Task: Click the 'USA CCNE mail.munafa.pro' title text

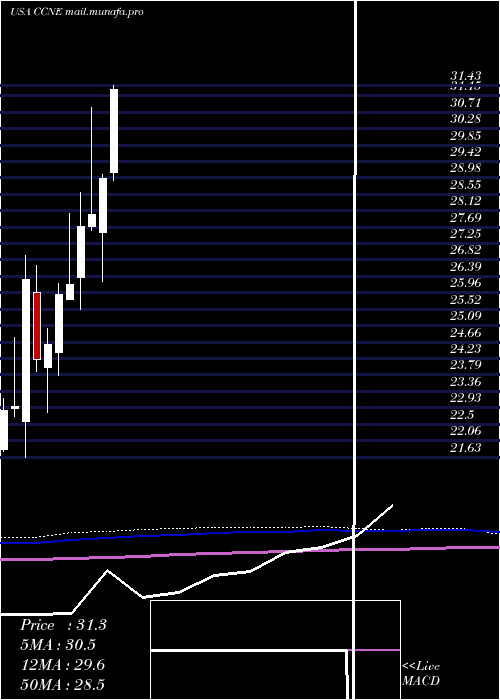Action: pos(77,12)
